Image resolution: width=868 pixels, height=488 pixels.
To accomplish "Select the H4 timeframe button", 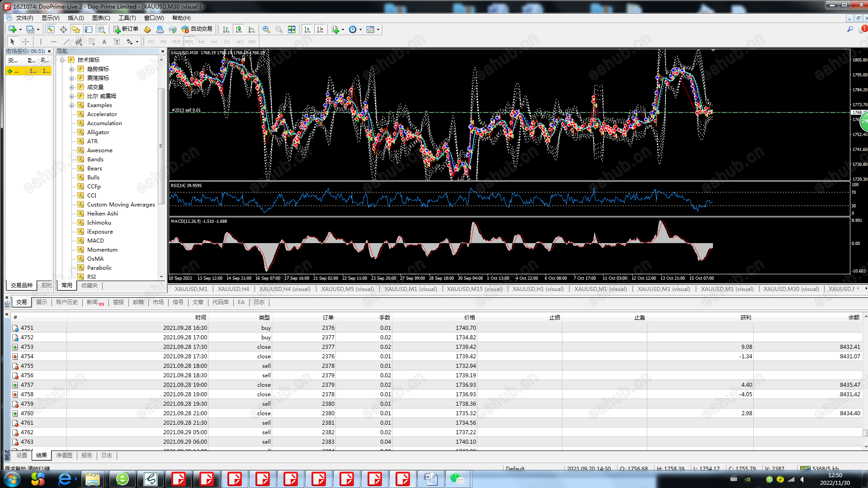I will point(214,42).
